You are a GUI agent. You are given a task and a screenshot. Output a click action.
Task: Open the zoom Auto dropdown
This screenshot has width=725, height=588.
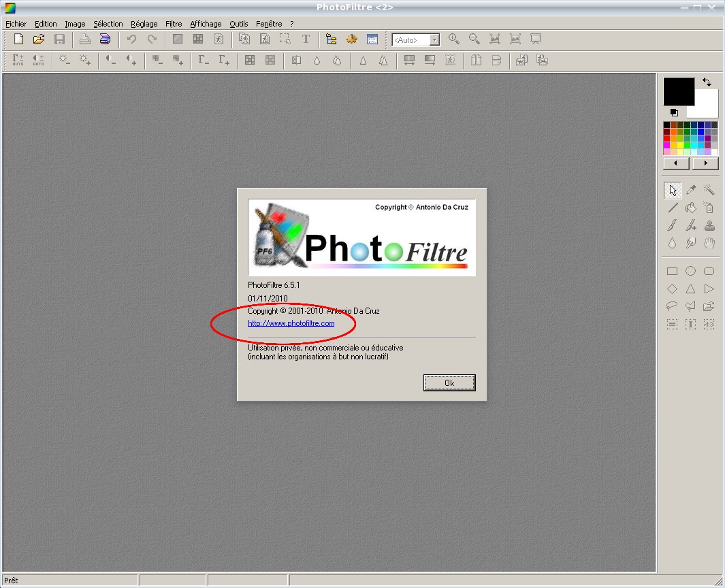[434, 40]
